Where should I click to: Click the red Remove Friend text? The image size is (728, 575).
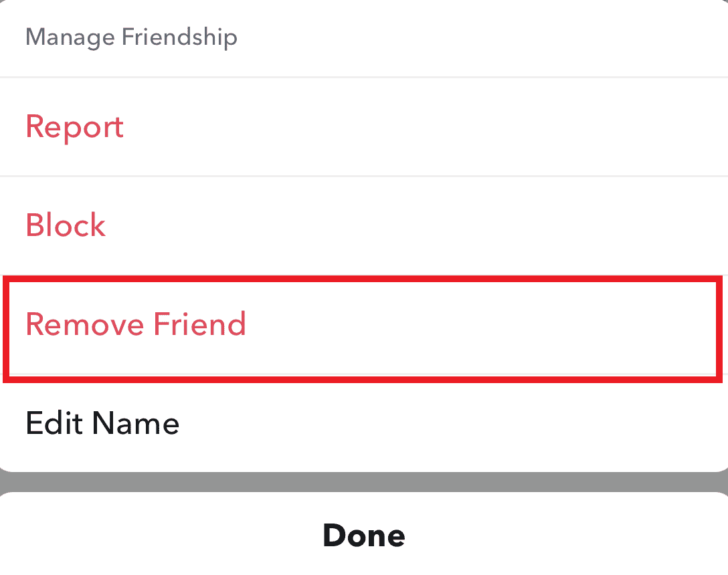136,324
